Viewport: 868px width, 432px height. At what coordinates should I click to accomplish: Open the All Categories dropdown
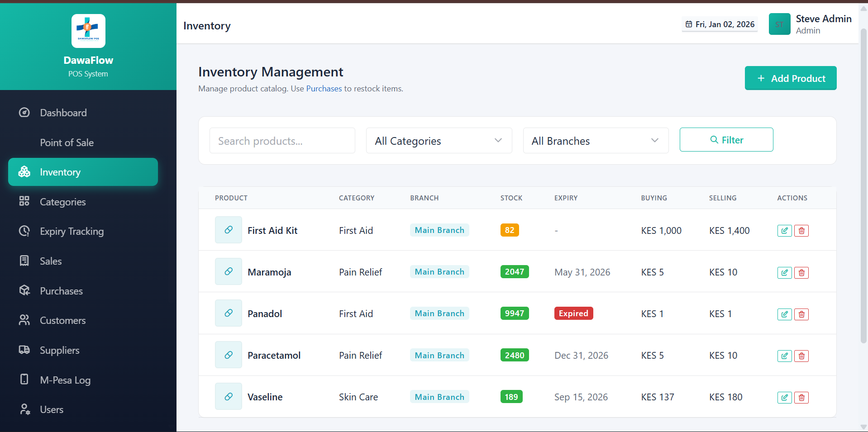pyautogui.click(x=438, y=141)
